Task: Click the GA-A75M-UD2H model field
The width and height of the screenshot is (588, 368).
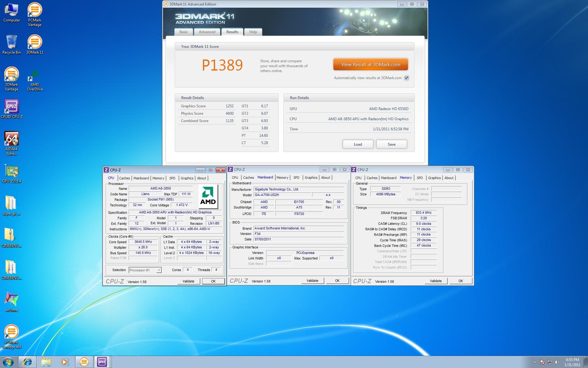Action: 282,195
